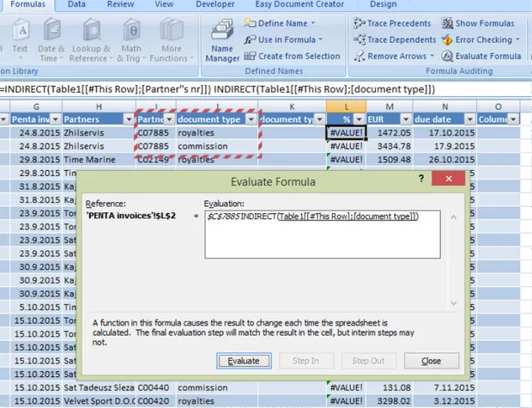Open More Functions menu

pos(172,40)
